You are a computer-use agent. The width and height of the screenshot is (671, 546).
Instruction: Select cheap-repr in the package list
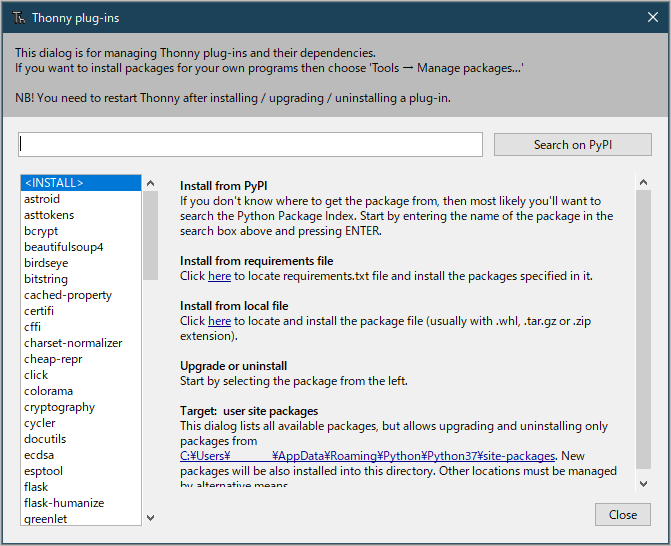80,359
